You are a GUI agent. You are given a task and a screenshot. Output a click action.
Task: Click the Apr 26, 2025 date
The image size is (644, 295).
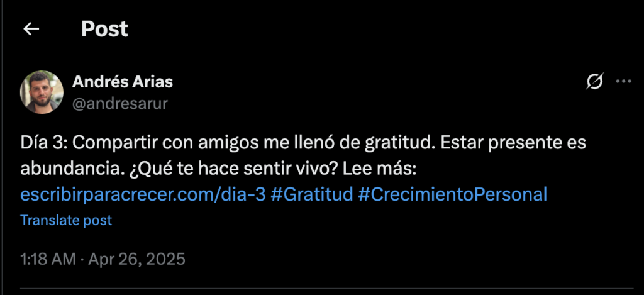pos(137,259)
